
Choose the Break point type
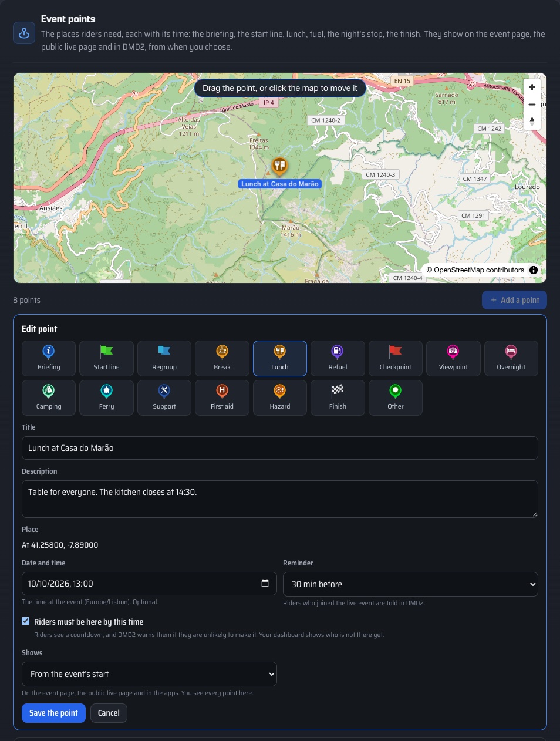point(222,358)
